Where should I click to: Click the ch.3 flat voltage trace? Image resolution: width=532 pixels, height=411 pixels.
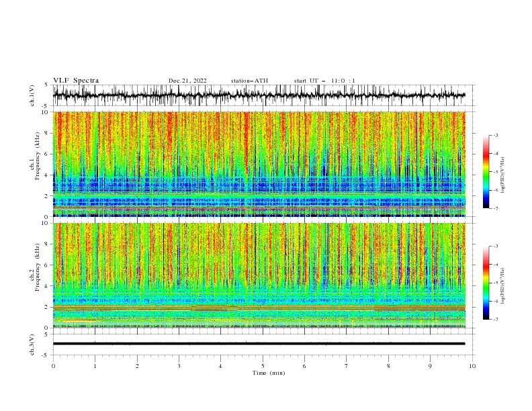coord(259,344)
